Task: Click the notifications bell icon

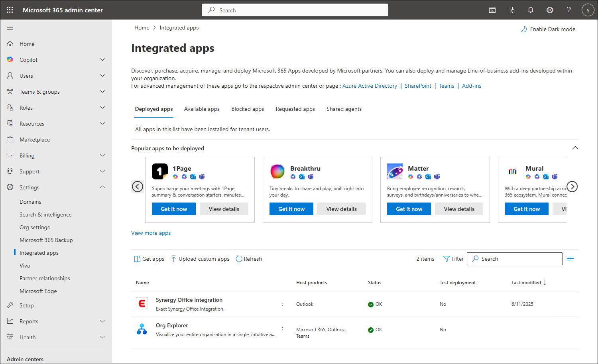Action: coord(531,10)
